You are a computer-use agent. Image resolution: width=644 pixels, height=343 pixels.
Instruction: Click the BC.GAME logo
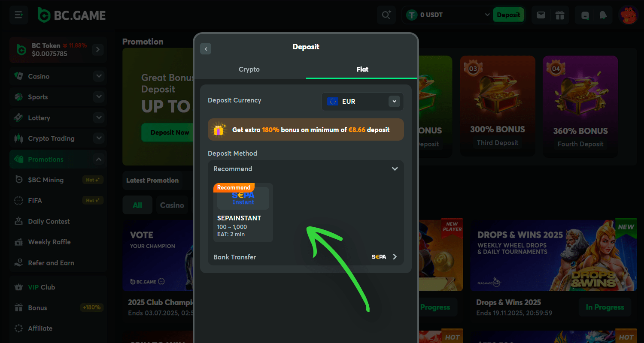71,15
